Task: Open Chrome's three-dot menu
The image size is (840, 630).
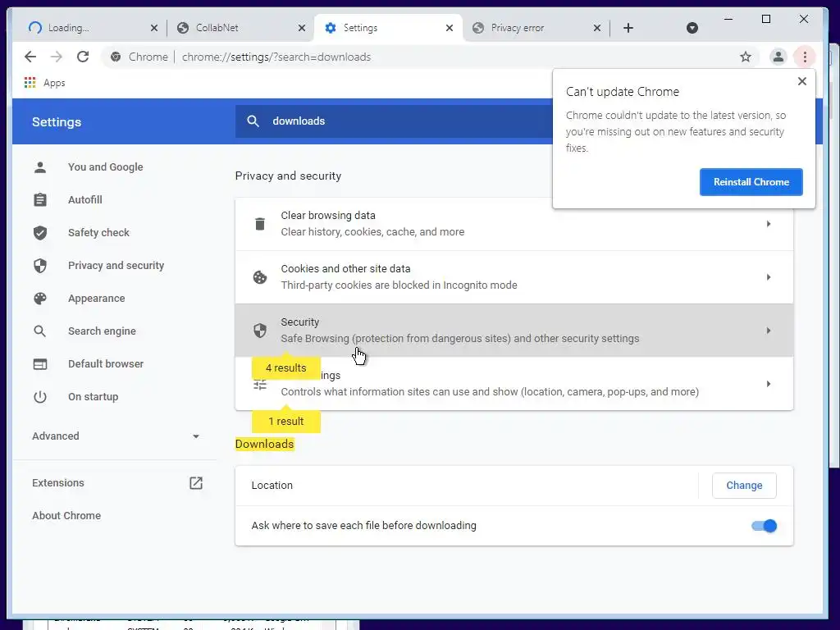Action: [804, 57]
